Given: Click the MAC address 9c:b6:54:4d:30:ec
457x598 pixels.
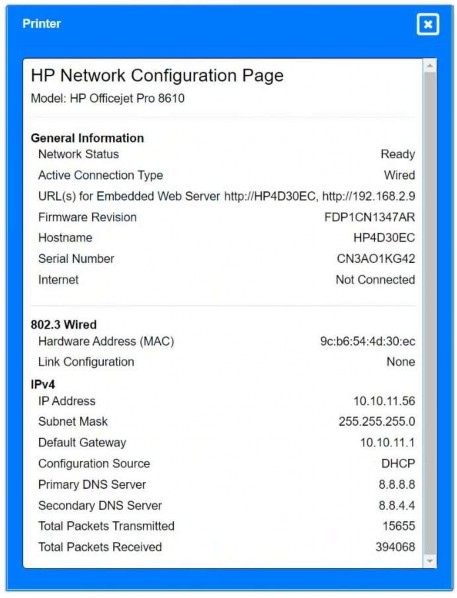Looking at the screenshot, I should [x=368, y=341].
